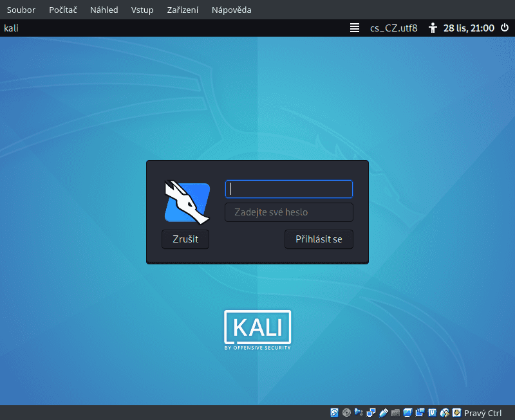
Task: Open the Zařízení menu
Action: pyautogui.click(x=182, y=10)
